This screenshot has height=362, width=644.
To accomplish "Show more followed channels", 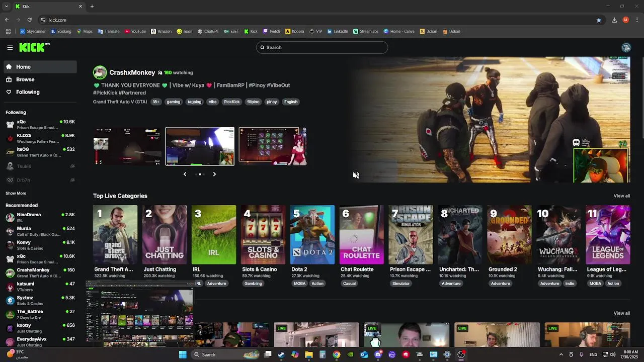I will point(16,193).
